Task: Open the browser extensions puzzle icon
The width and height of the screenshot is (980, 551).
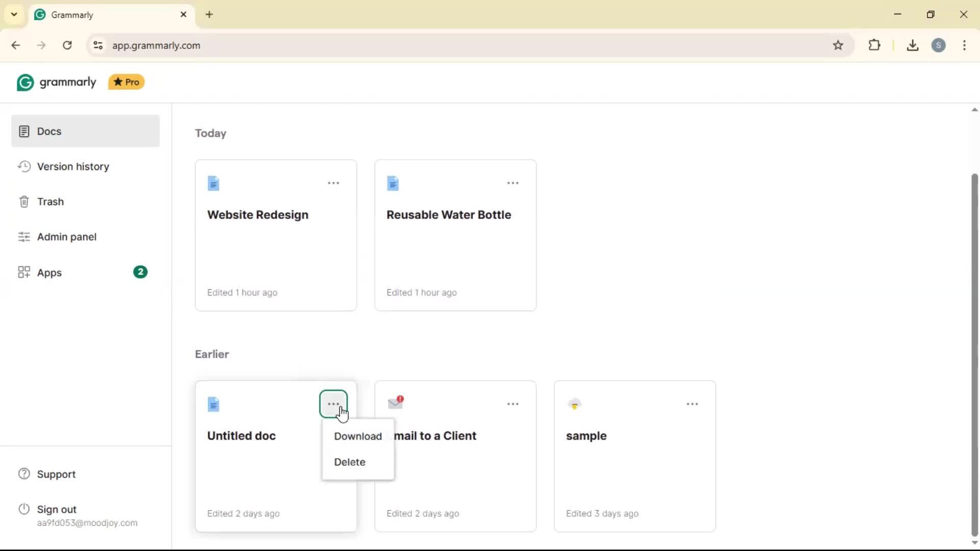Action: click(x=874, y=45)
